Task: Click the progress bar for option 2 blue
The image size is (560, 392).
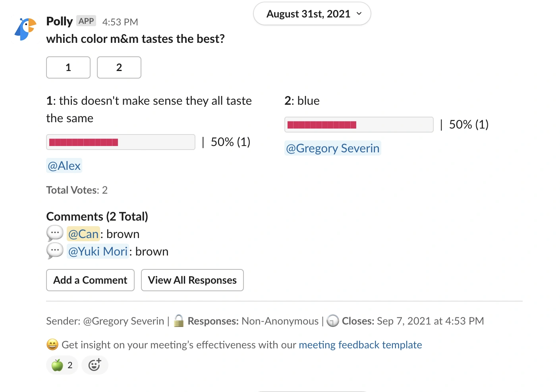Action: 359,125
